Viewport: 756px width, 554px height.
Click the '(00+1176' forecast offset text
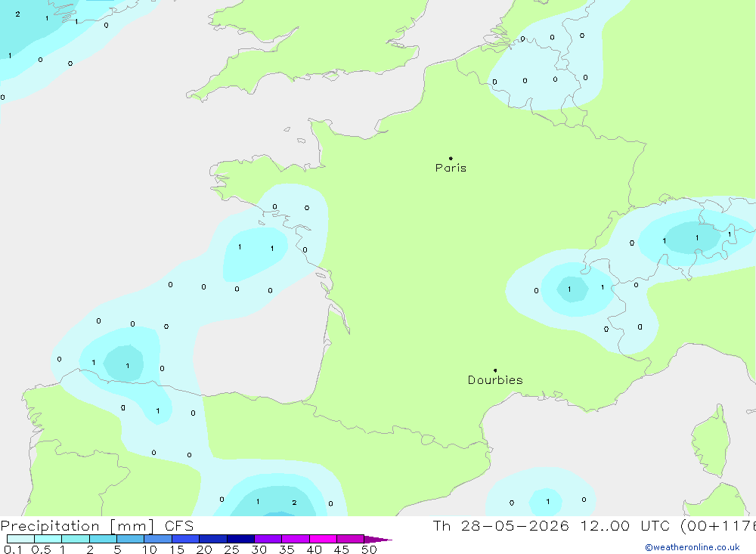[x=718, y=526]
